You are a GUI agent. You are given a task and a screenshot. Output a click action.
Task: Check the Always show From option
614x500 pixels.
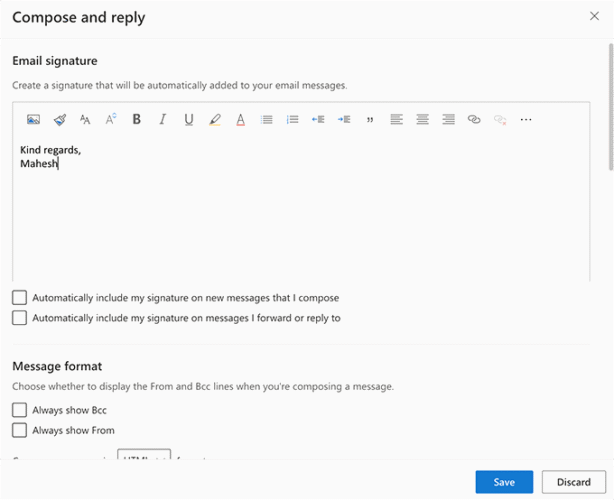pyautogui.click(x=20, y=430)
